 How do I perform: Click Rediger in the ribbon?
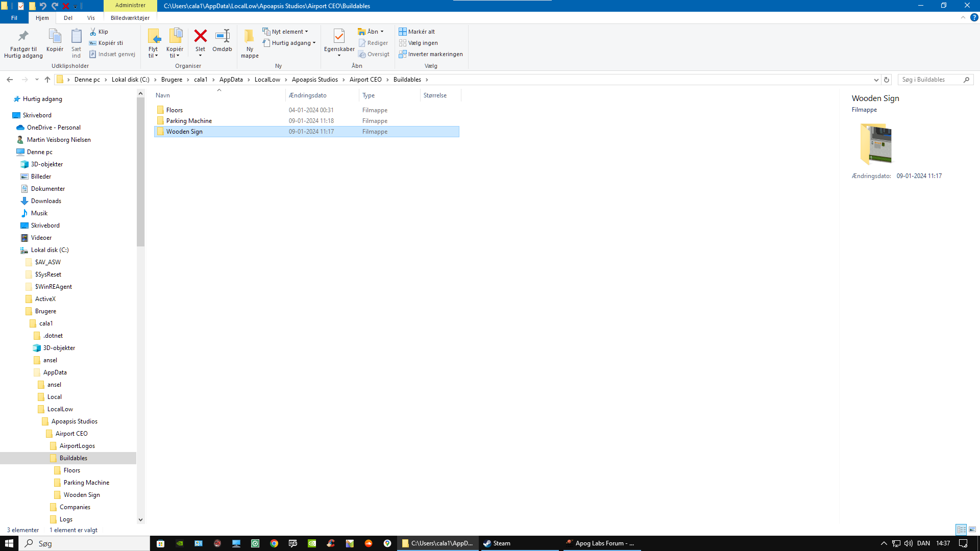pyautogui.click(x=373, y=43)
